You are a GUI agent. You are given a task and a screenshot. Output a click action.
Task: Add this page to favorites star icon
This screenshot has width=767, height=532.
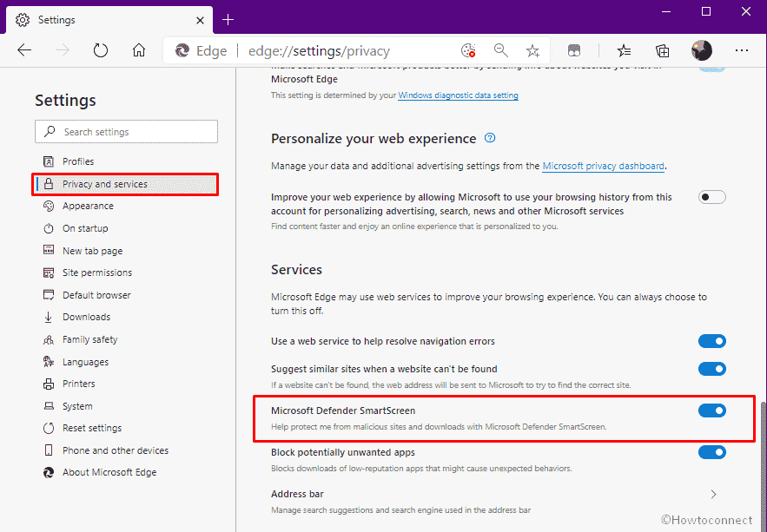pos(532,50)
